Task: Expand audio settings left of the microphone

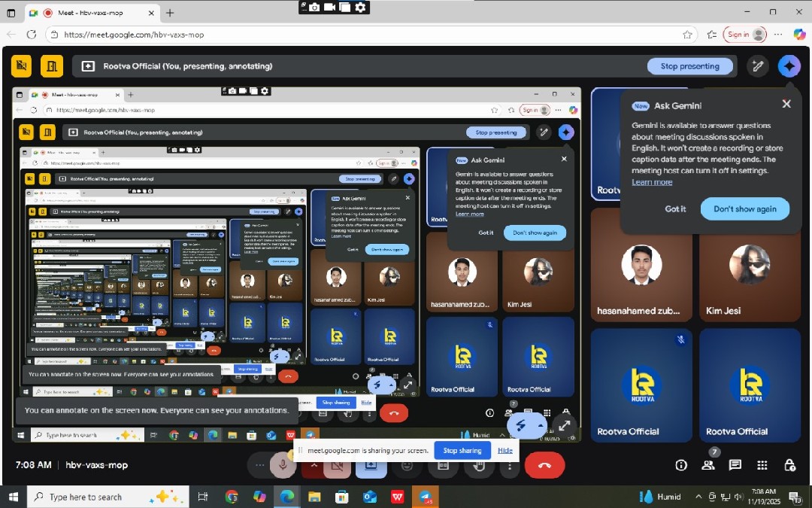Action: (x=260, y=466)
